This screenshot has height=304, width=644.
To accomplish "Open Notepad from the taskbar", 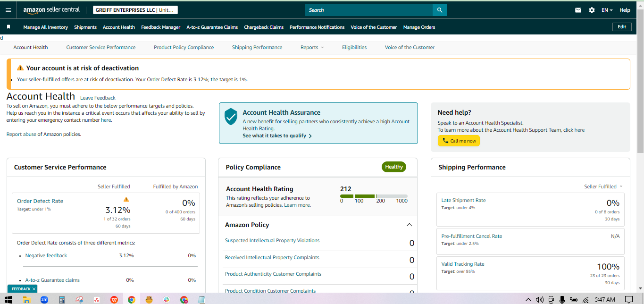I will pyautogui.click(x=201, y=299).
